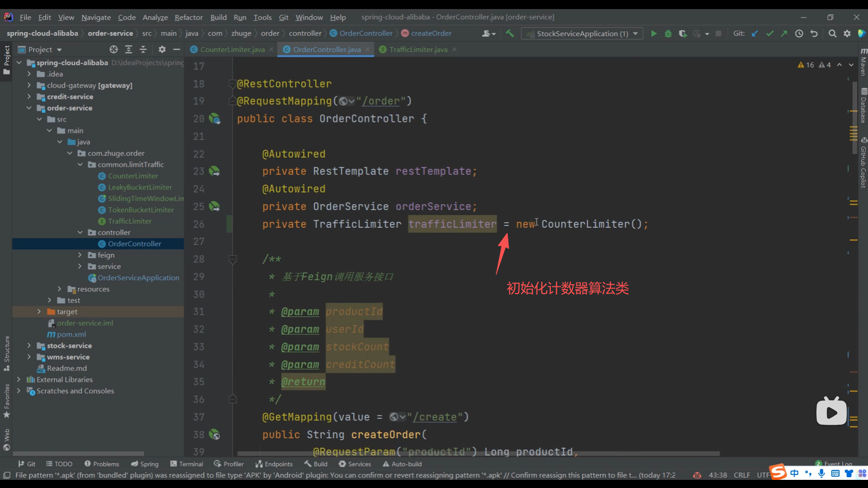The width and height of the screenshot is (868, 488).
Task: Toggle Maven tool window on right
Action: [x=863, y=63]
